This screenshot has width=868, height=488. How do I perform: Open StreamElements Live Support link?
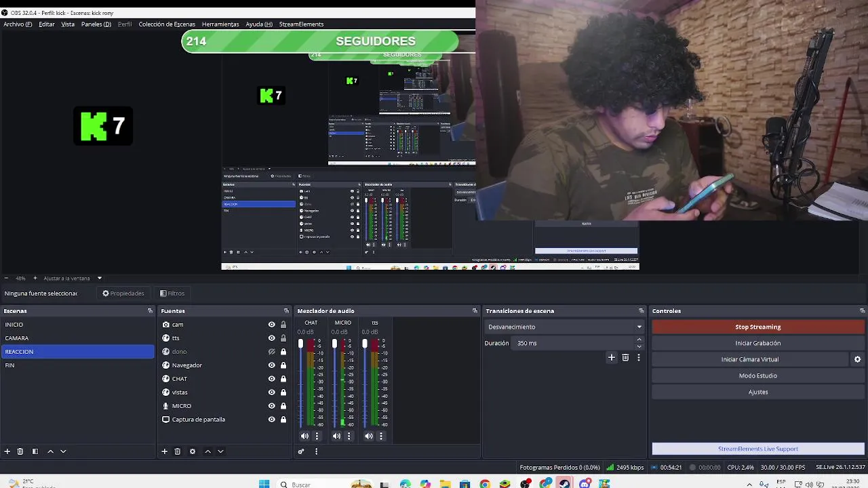pos(758,449)
